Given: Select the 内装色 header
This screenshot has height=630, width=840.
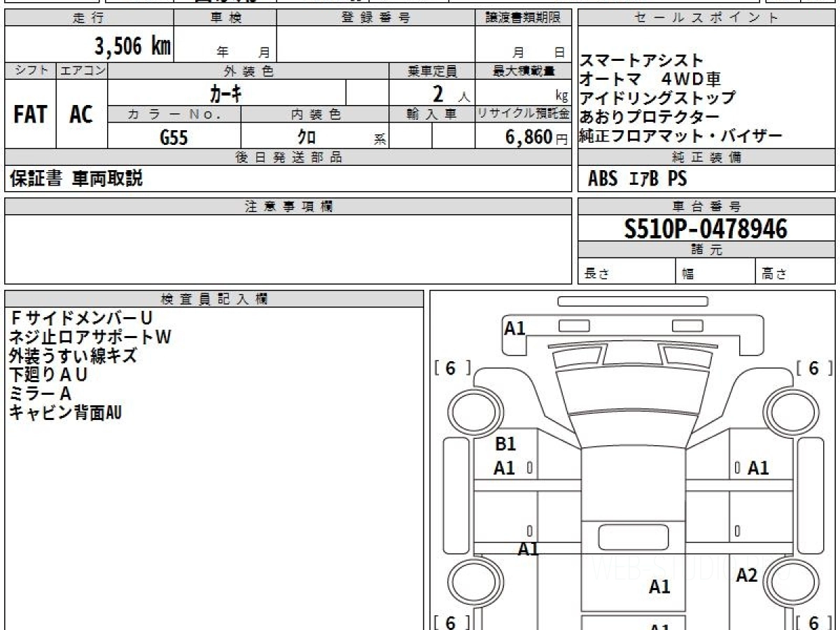Looking at the screenshot, I should click(315, 114).
